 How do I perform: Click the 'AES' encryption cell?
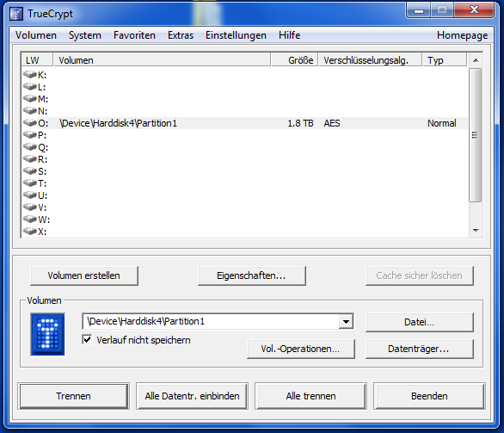332,123
